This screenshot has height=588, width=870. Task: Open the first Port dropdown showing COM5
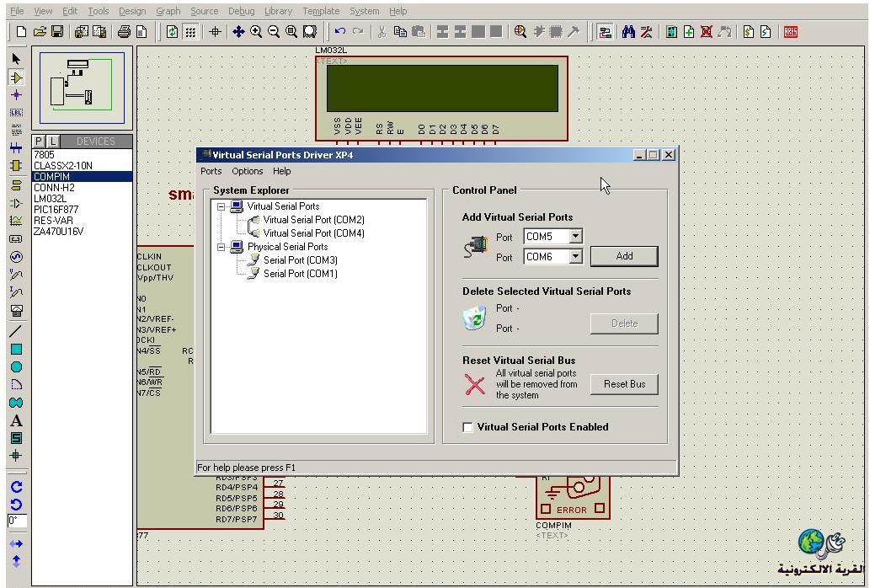(575, 237)
